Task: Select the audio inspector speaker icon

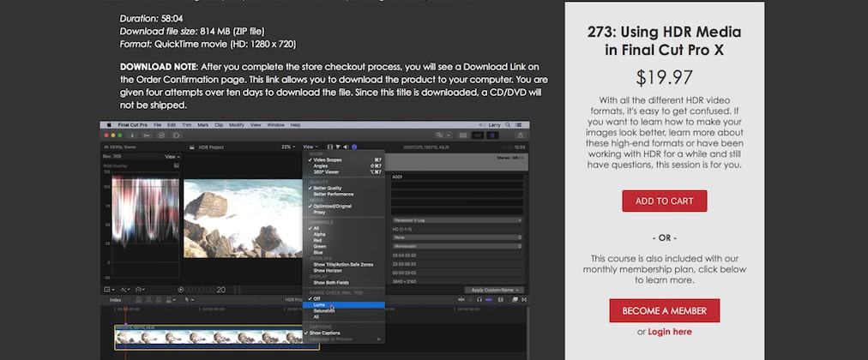Action: click(346, 147)
